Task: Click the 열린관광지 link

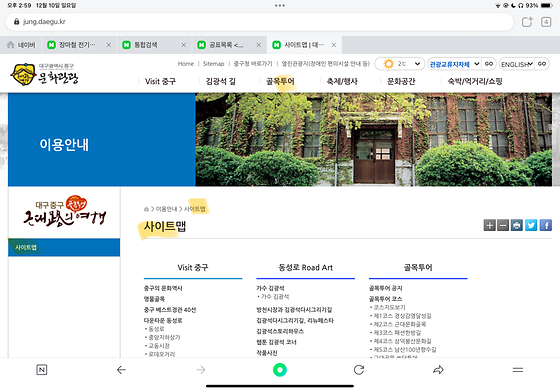Action: click(326, 64)
